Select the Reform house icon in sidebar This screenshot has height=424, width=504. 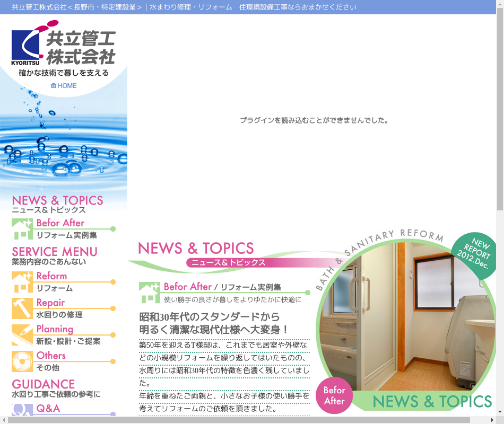[x=22, y=282]
